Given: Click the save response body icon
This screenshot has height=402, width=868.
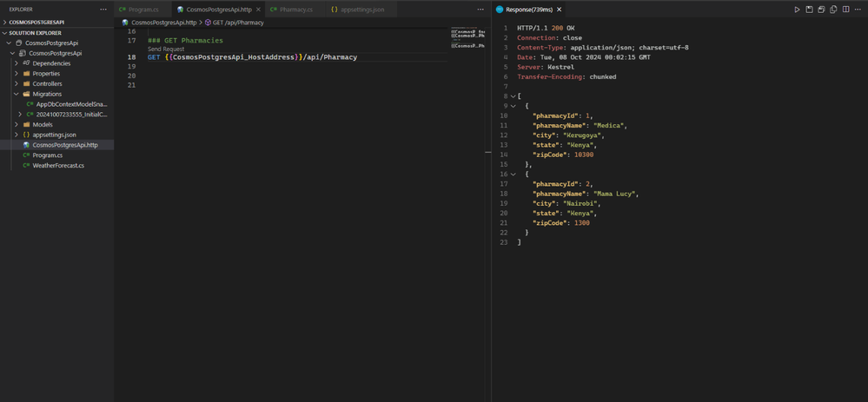Looking at the screenshot, I should [x=821, y=10].
